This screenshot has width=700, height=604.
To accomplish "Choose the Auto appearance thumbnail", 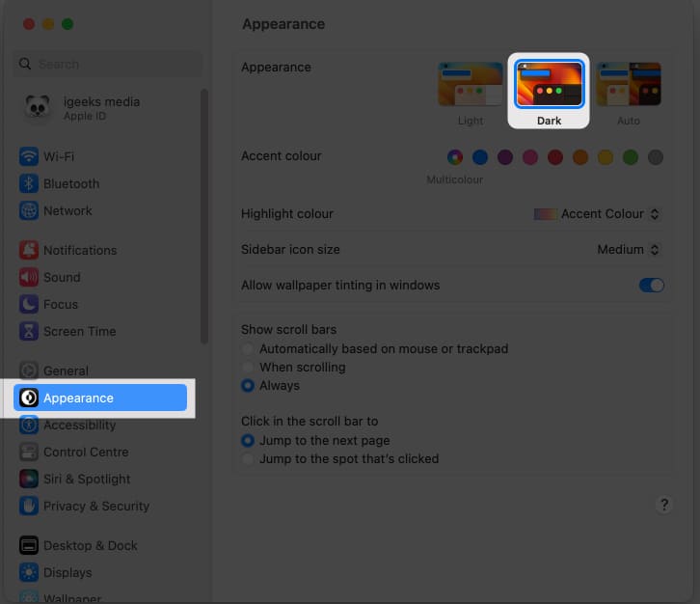I will pyautogui.click(x=628, y=84).
